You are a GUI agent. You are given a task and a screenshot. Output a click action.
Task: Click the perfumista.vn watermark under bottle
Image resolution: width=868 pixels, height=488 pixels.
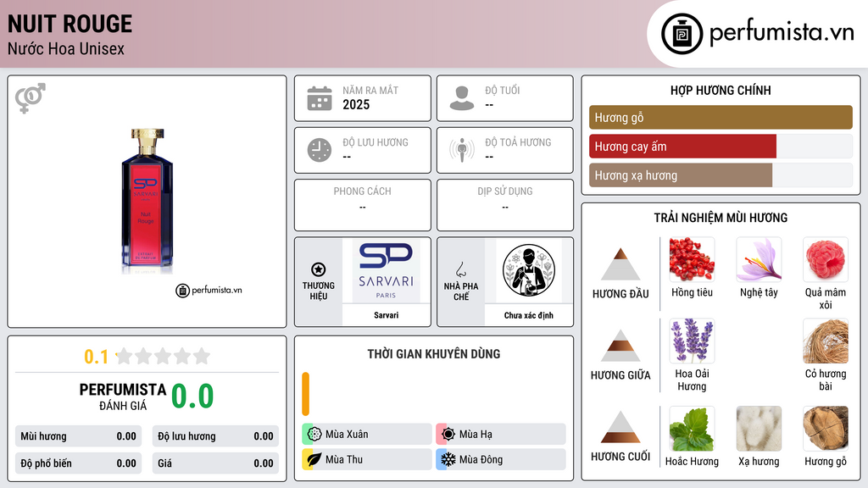[209, 290]
